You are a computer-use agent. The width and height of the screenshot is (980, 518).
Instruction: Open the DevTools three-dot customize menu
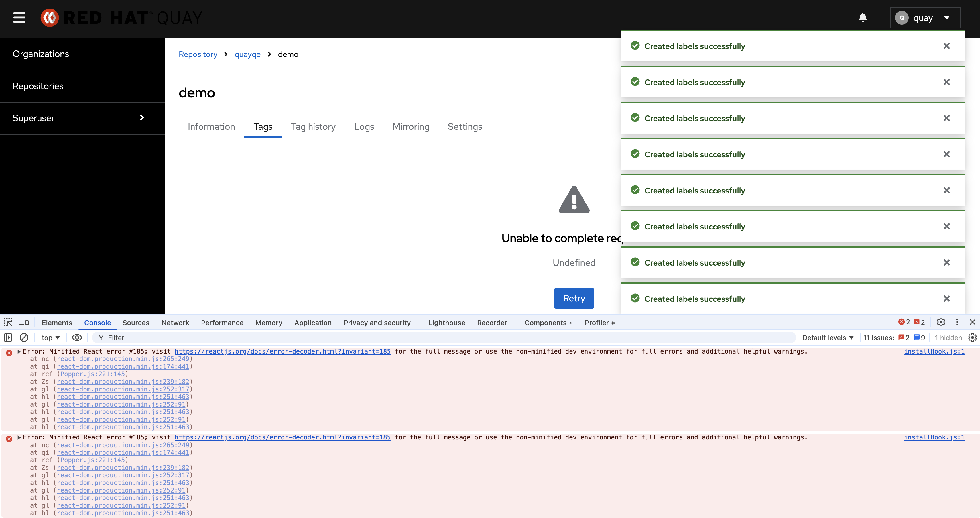coord(957,322)
